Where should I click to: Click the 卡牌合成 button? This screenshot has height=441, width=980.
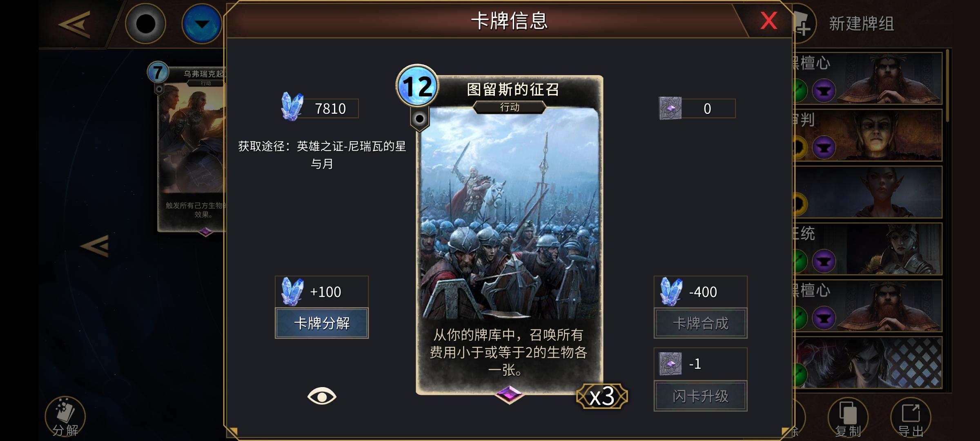click(700, 323)
